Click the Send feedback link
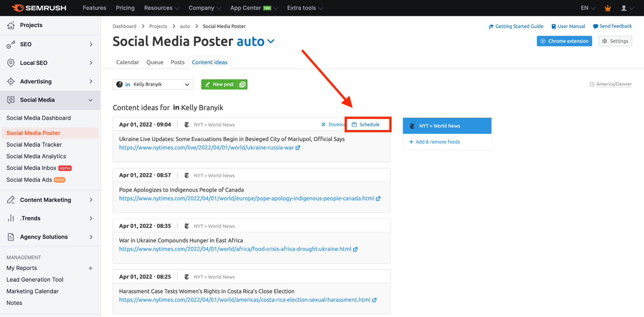 [x=612, y=26]
